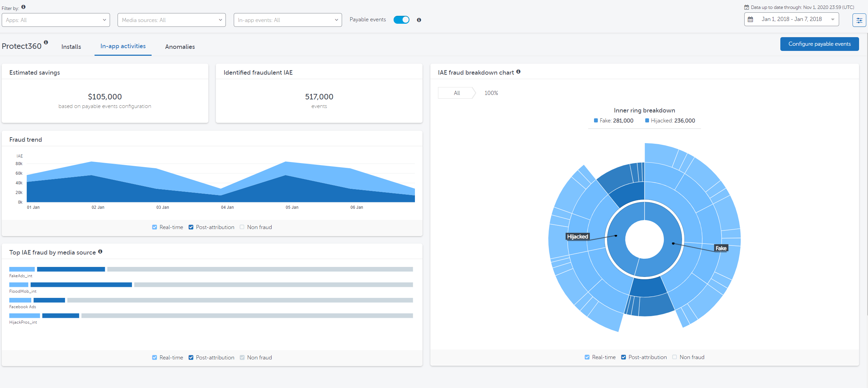868x388 pixels.
Task: Click the FloodMob_int media source label
Action: pos(23,291)
